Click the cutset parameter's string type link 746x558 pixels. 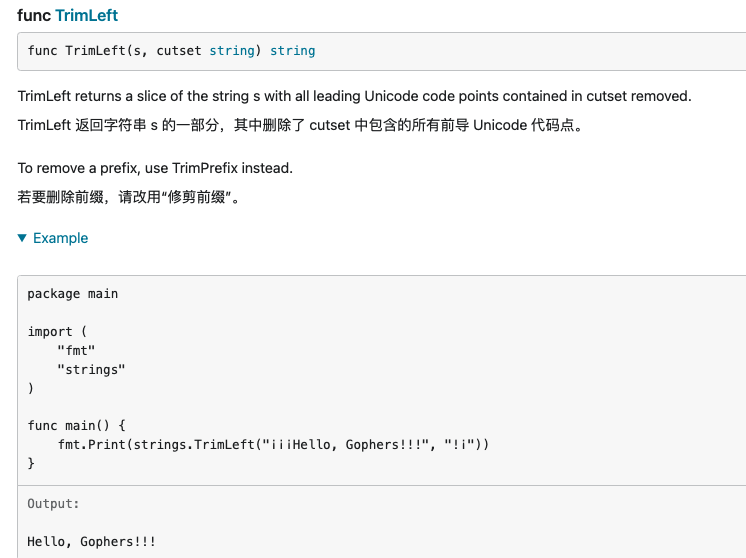pos(232,50)
